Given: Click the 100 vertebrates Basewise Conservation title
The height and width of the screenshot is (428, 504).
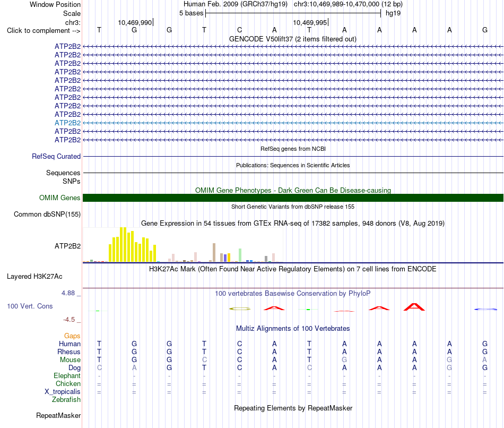Looking at the screenshot, I should pos(292,294).
